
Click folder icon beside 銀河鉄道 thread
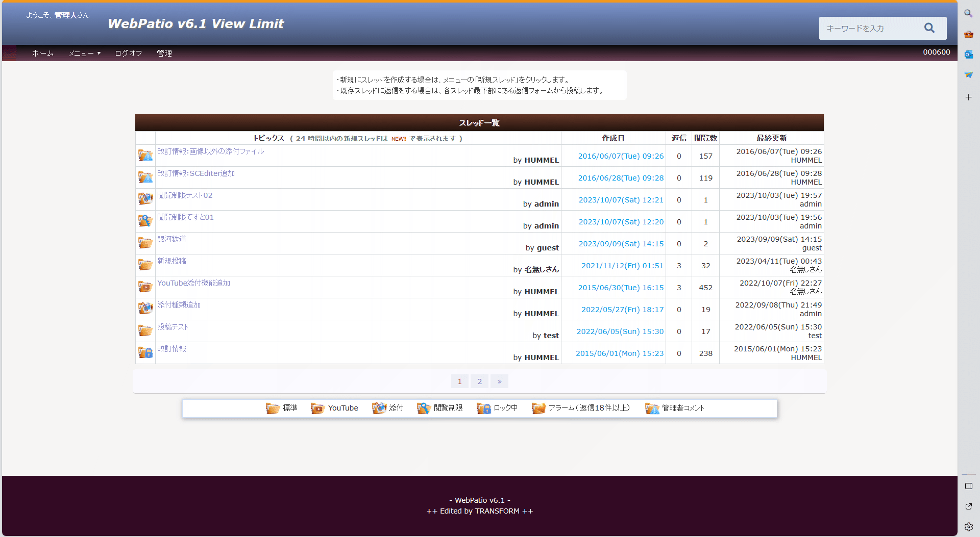coord(145,243)
